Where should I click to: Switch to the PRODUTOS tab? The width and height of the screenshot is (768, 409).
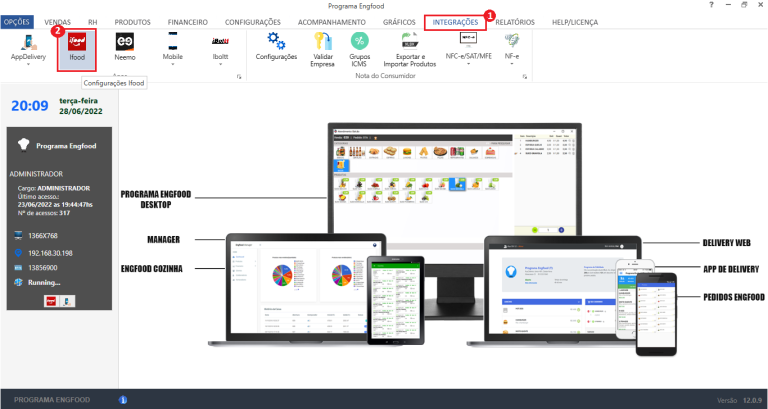(x=132, y=22)
